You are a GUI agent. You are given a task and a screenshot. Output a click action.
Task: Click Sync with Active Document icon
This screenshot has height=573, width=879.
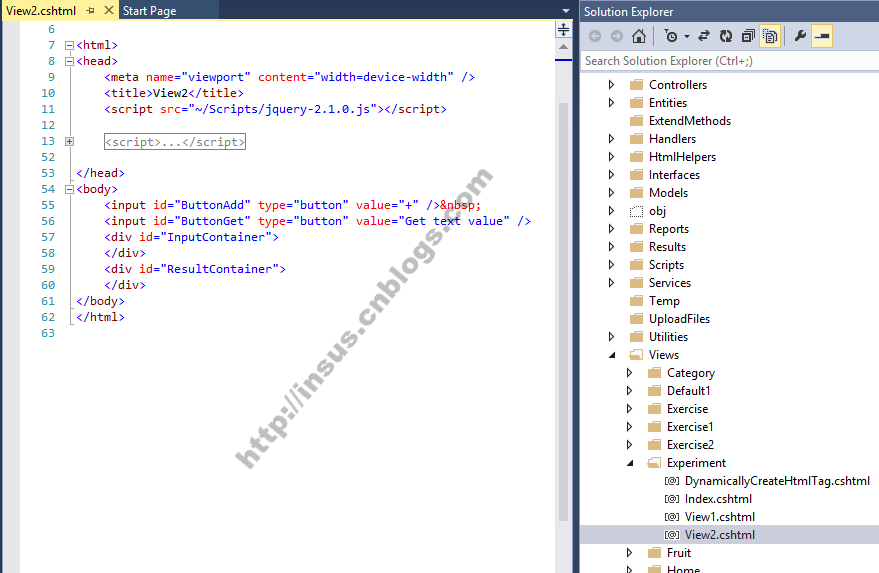703,36
